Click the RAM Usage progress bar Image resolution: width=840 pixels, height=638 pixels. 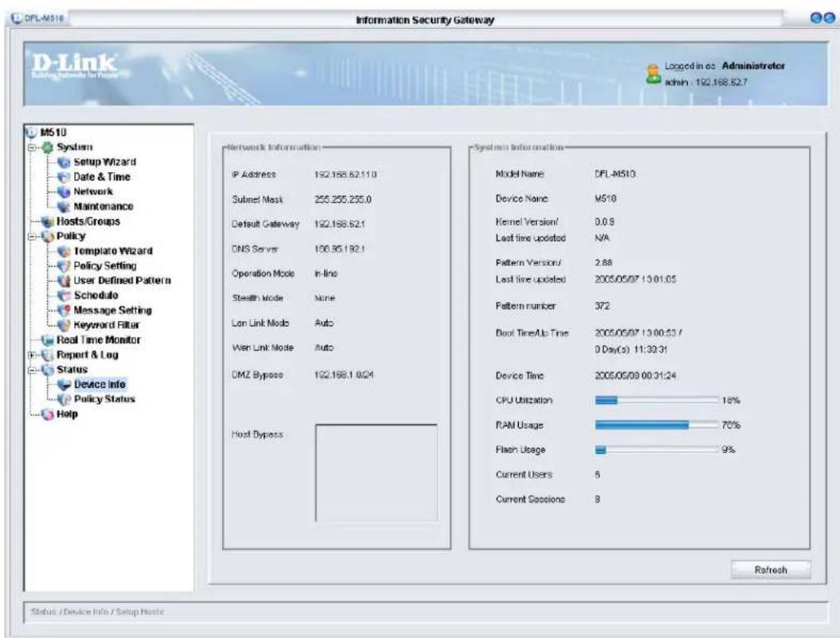pos(656,425)
